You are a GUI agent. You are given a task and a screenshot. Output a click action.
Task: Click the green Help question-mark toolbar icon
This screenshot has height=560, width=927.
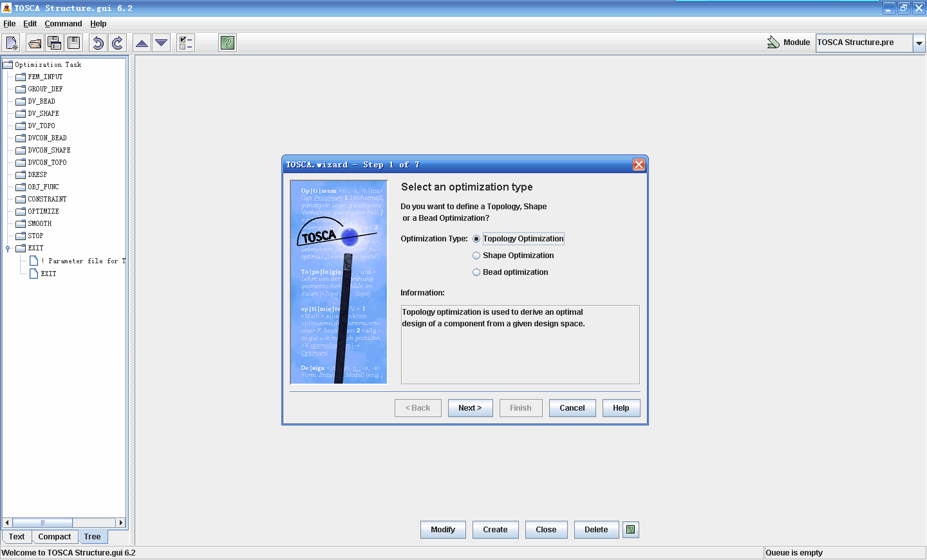[x=227, y=43]
